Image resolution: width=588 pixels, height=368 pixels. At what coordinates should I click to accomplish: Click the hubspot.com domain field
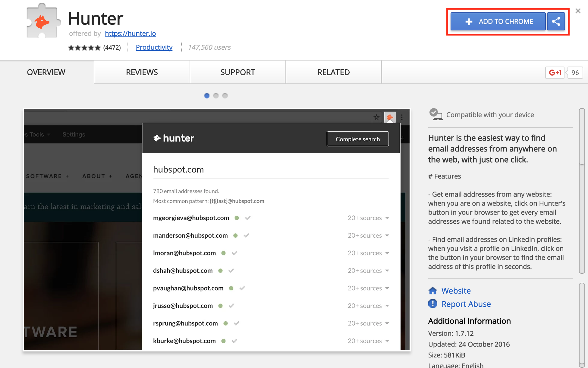[271, 170]
